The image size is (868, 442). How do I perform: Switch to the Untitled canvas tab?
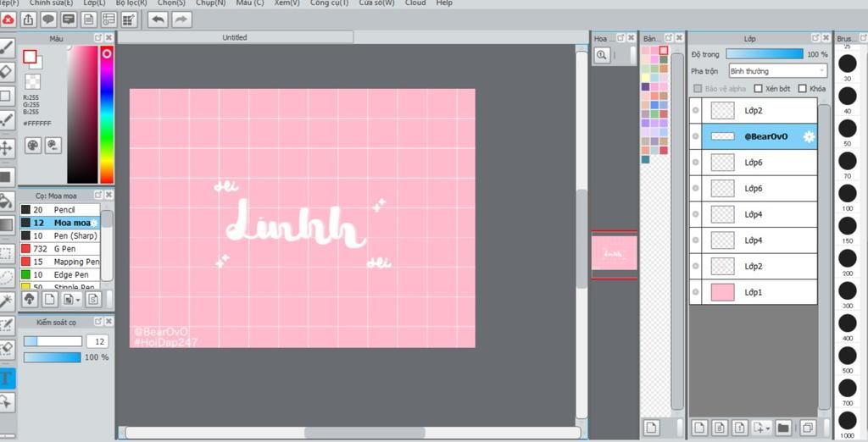pos(236,37)
